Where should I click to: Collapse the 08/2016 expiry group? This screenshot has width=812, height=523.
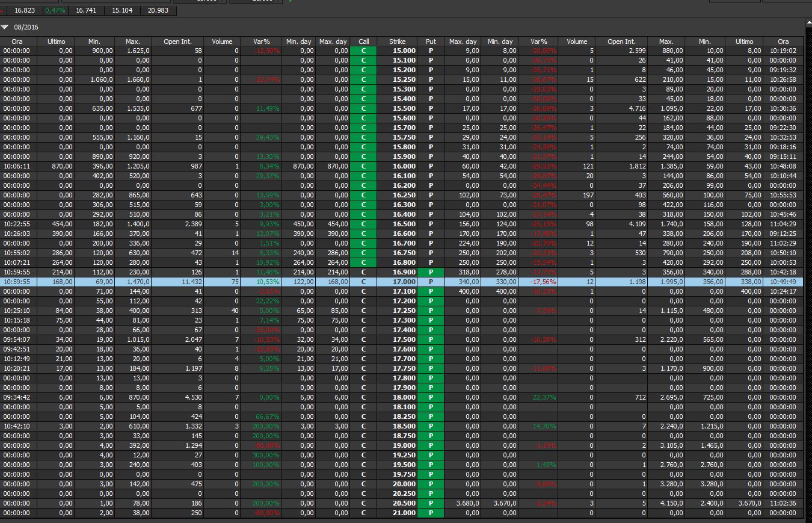click(5, 27)
